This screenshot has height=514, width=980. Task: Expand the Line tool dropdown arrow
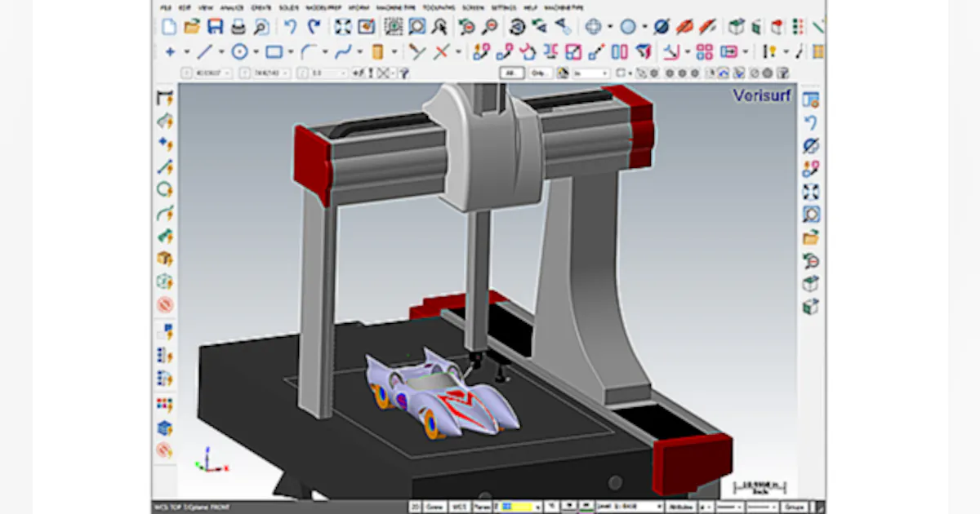[x=222, y=51]
